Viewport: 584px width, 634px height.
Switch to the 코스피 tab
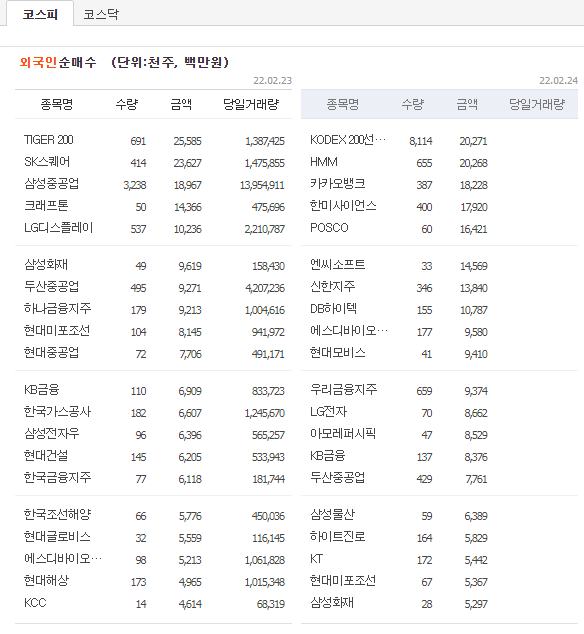[x=40, y=14]
